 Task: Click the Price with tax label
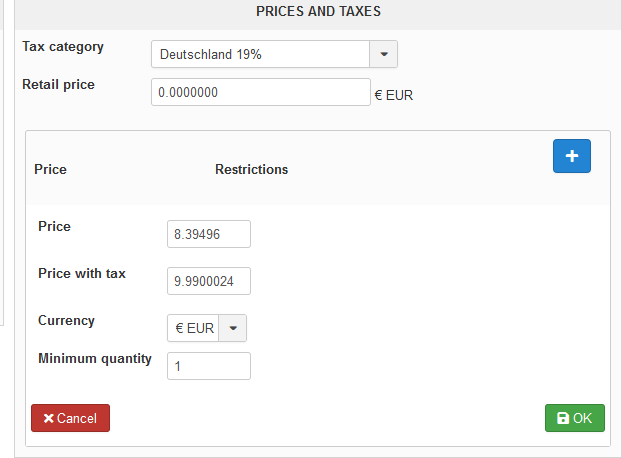tap(82, 273)
